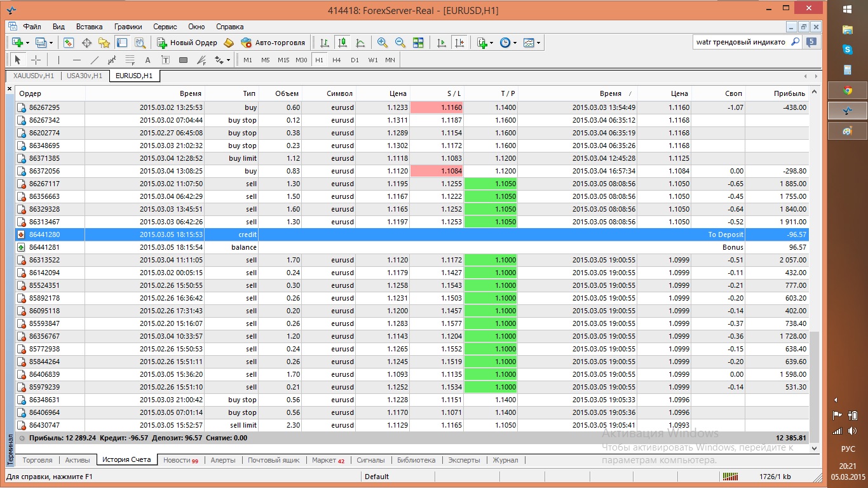
Task: Toggle Авто-торговля auto trading
Action: tap(273, 43)
